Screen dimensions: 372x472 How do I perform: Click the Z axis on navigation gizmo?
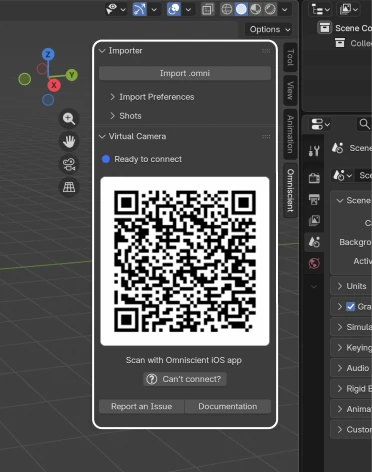pos(48,54)
